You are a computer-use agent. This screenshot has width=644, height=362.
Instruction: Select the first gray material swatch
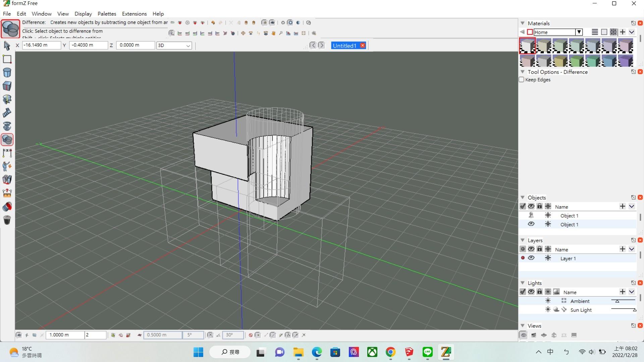[x=527, y=46]
